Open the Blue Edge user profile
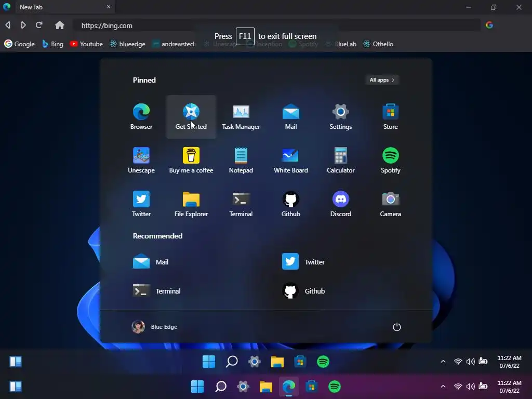The image size is (532, 399). (154, 327)
